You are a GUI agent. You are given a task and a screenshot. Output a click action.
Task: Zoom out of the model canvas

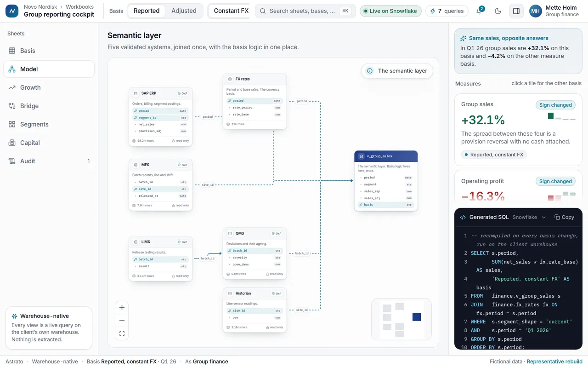click(x=122, y=321)
